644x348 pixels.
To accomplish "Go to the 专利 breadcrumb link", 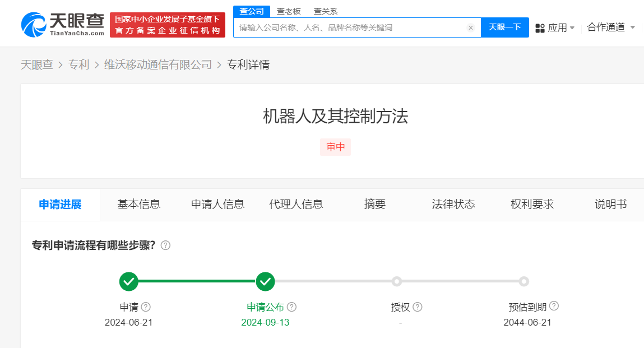I will pos(78,64).
